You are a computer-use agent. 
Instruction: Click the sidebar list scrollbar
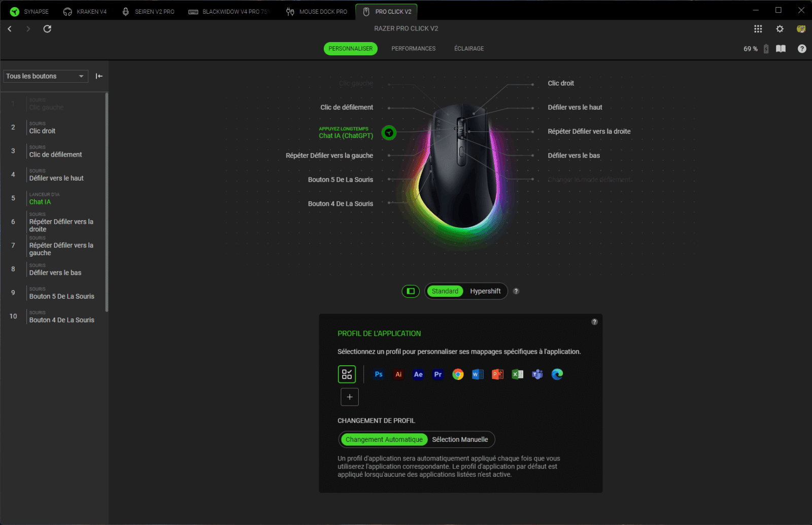pyautogui.click(x=107, y=202)
